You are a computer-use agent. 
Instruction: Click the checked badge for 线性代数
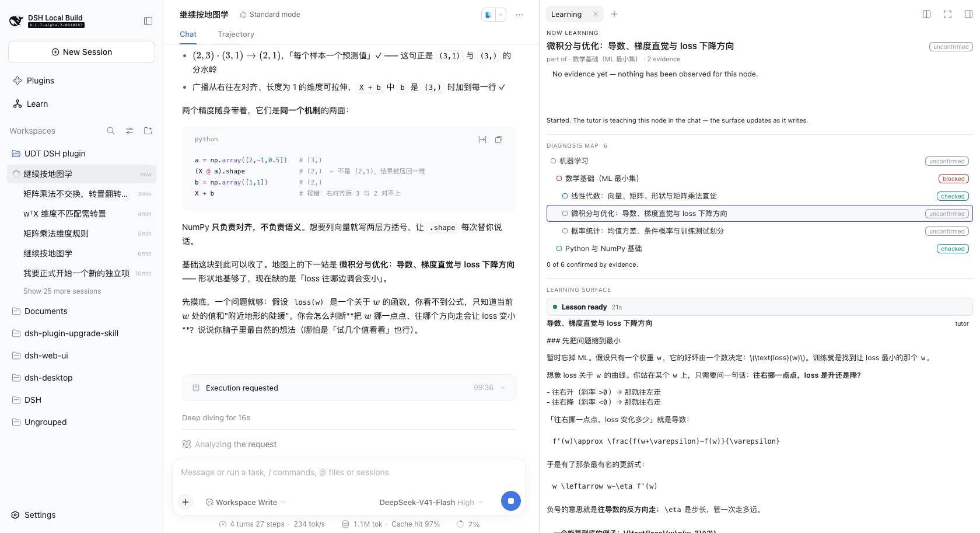(953, 196)
